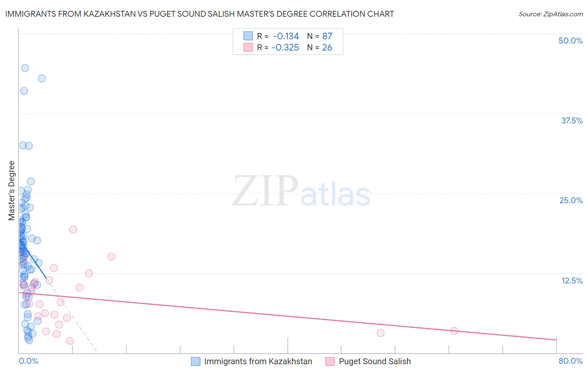
Task: Click the pink Puget Sound Salish legend swatch
Action: click(x=330, y=361)
